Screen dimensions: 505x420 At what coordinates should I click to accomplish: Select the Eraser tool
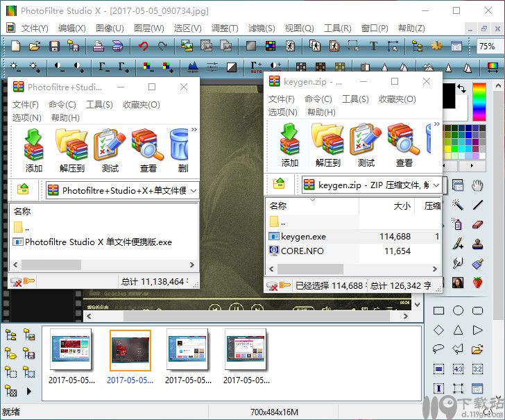[478, 224]
